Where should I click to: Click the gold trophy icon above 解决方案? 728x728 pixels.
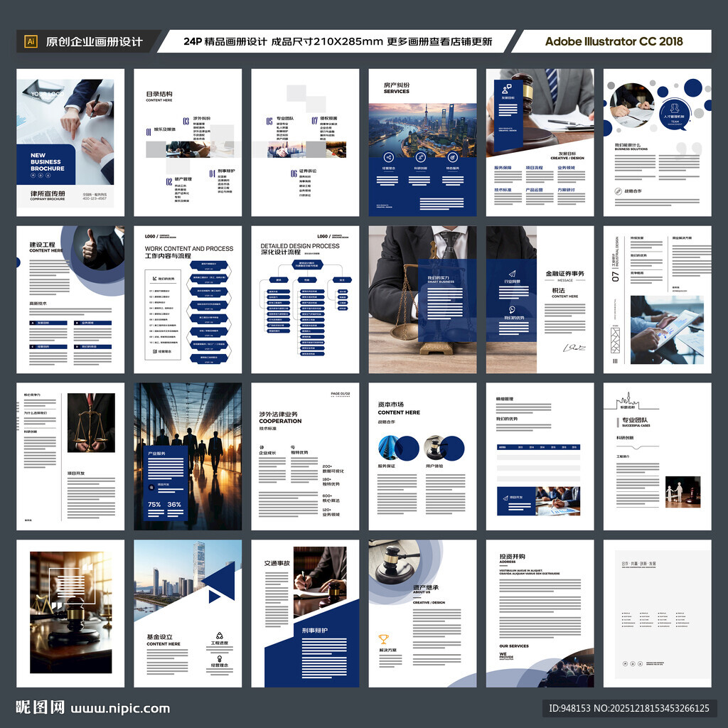click(x=383, y=639)
